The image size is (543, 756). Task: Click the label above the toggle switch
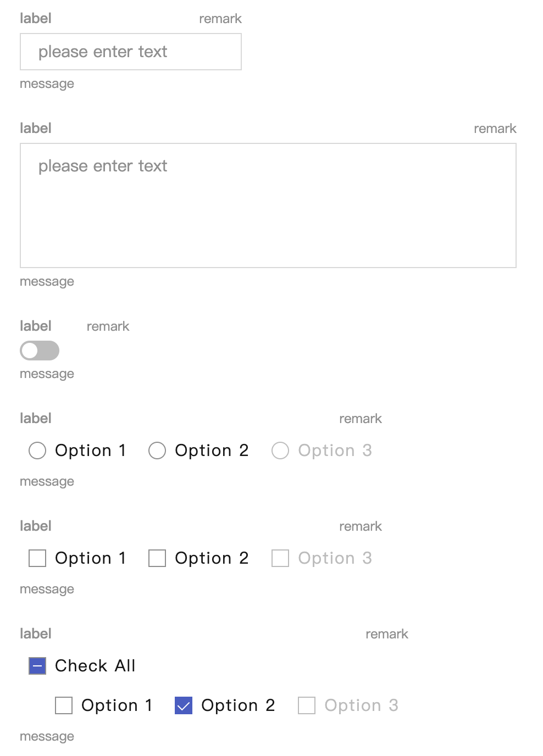tap(36, 326)
